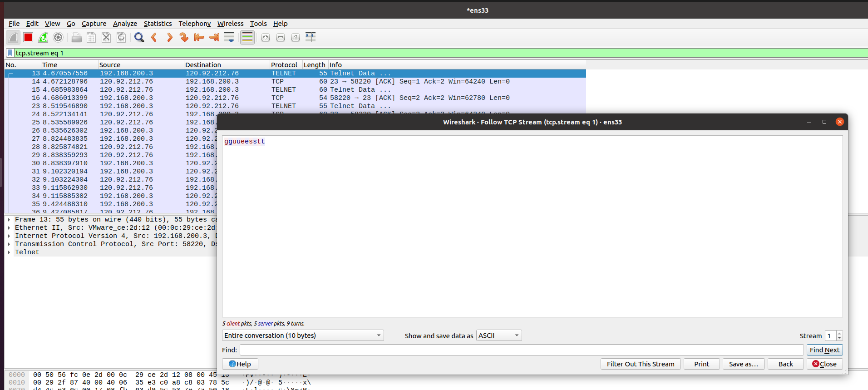Viewport: 868px width, 390px height.
Task: Restart the current capture
Action: point(43,38)
